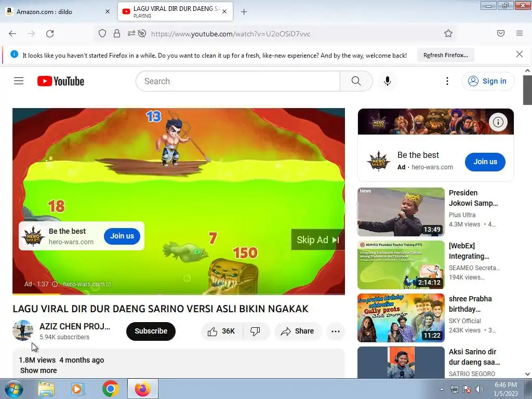Image resolution: width=532 pixels, height=399 pixels.
Task: Bookmark this page with the star
Action: pos(448,33)
